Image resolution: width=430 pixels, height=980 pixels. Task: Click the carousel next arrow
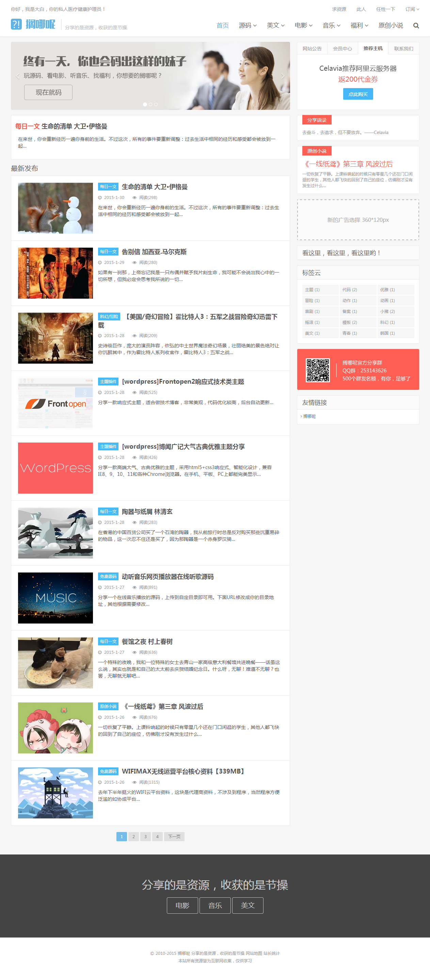(283, 76)
